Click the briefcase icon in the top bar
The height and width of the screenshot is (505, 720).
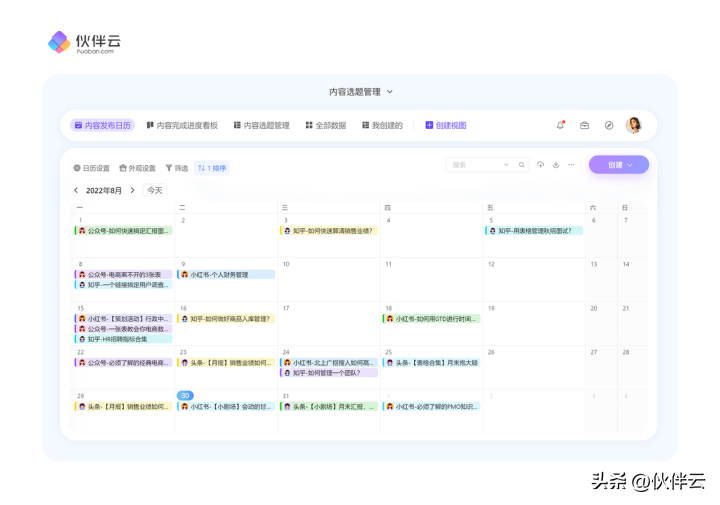pos(585,125)
